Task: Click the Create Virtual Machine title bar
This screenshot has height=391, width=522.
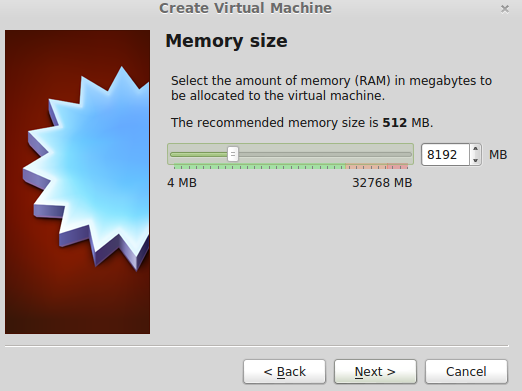Action: click(245, 8)
